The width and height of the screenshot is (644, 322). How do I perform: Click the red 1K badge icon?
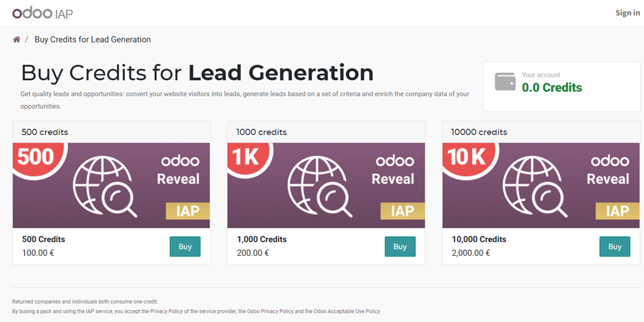click(x=246, y=157)
